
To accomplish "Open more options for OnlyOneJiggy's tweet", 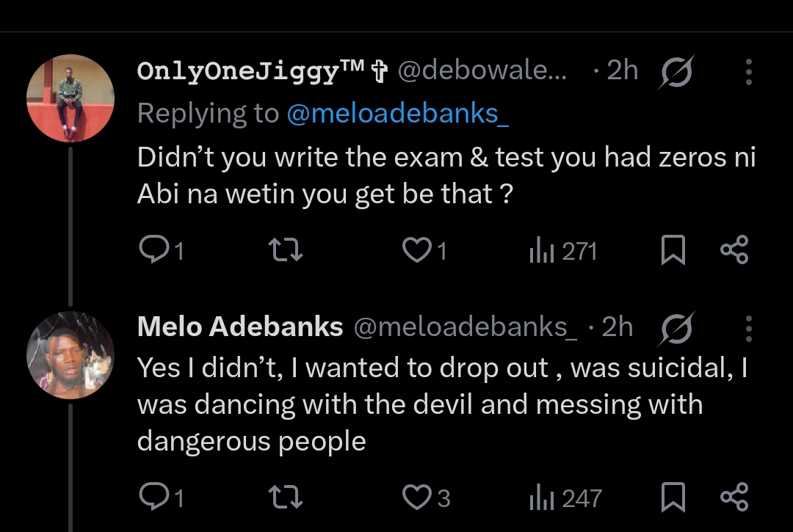I will [748, 72].
